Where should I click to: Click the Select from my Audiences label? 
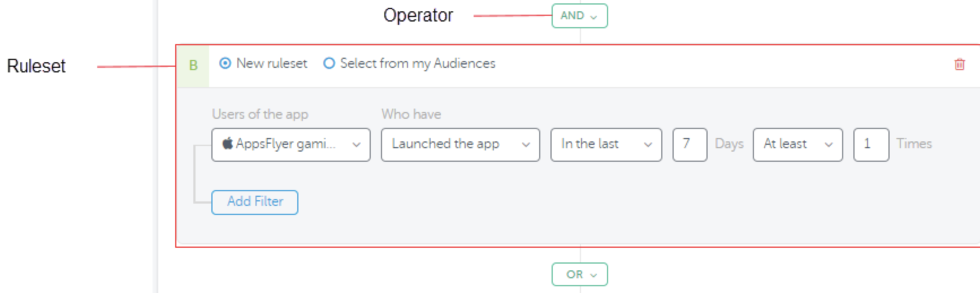coord(418,63)
